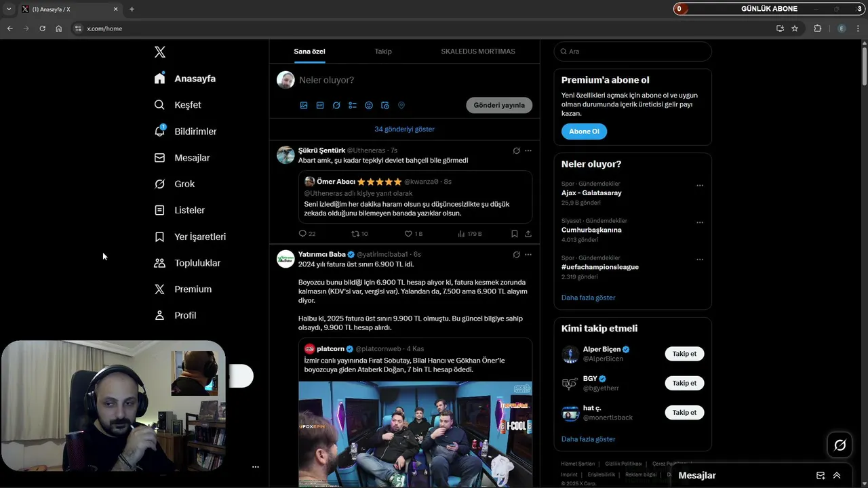
Task: Open the Anasayfa home page
Action: coord(185,79)
